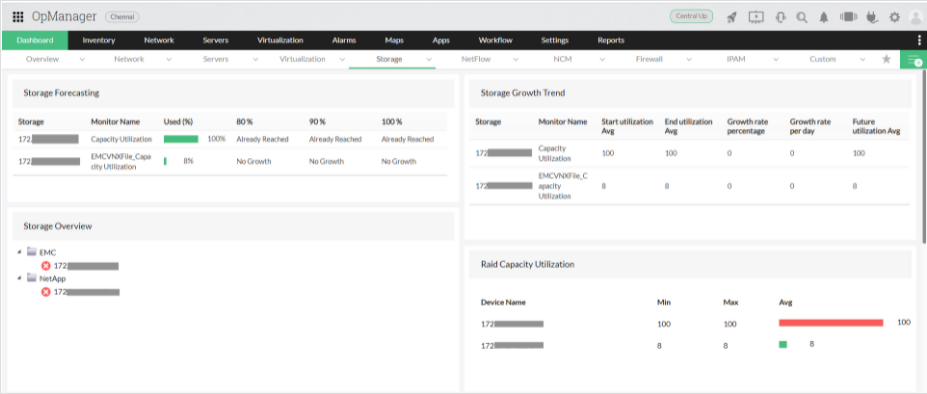Click the Storage Growth Trend widget header

coord(690,93)
